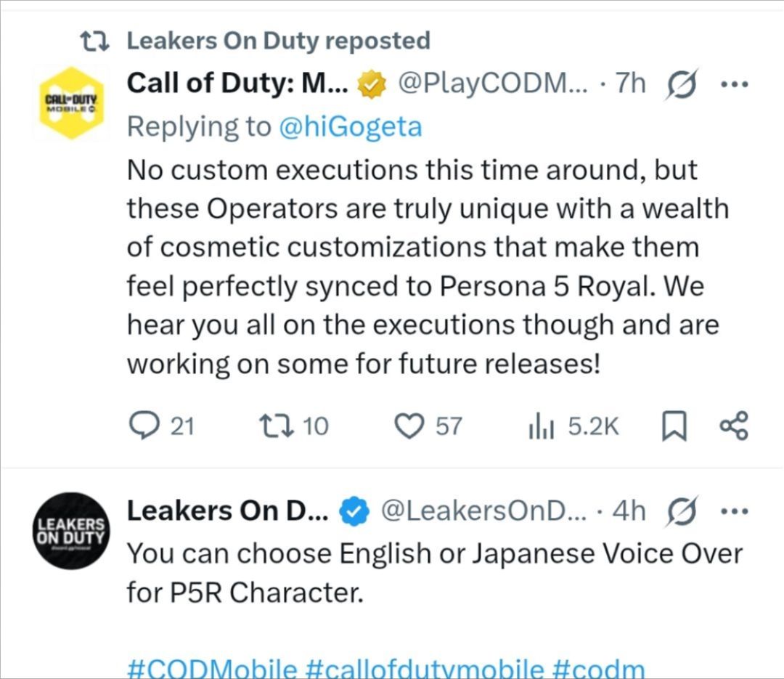Like the tweet with 57 hearts

409,426
